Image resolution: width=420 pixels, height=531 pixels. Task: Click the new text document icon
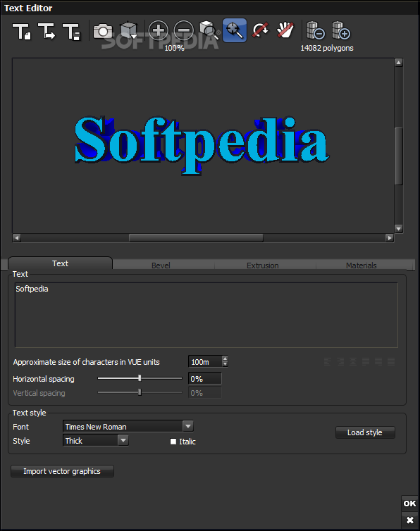click(22, 32)
